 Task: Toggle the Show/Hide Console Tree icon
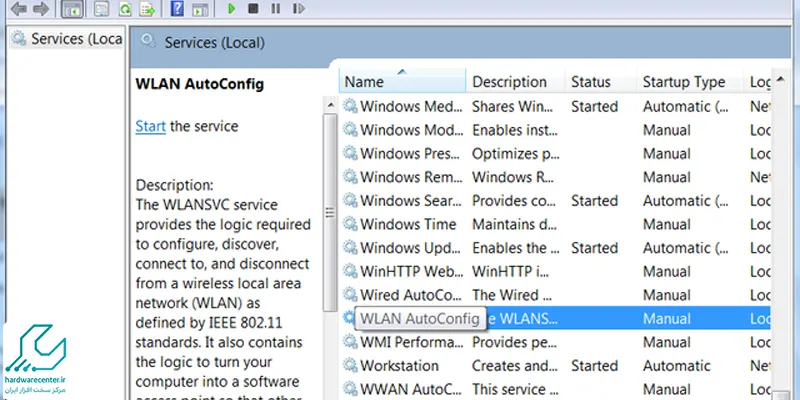click(x=72, y=9)
